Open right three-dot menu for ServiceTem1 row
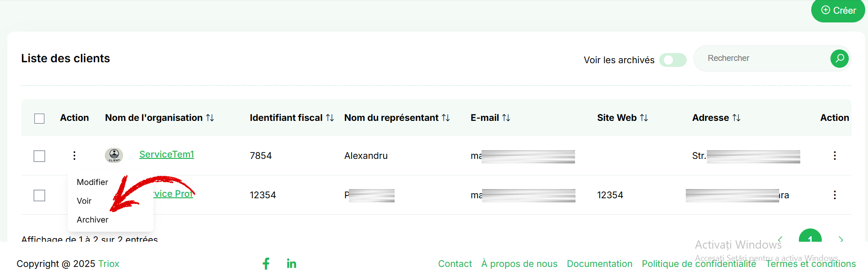 835,156
